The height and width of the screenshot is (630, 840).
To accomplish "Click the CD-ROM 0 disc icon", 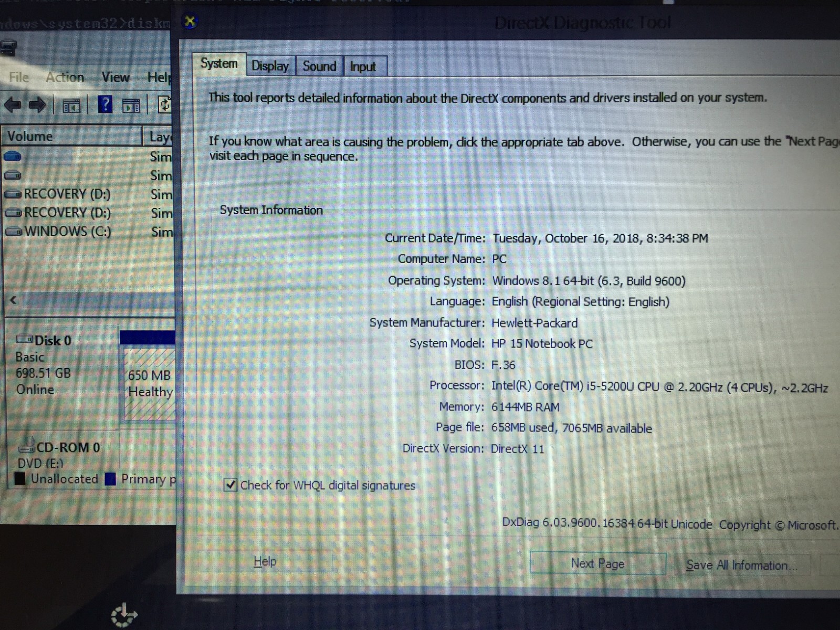I will (x=26, y=446).
